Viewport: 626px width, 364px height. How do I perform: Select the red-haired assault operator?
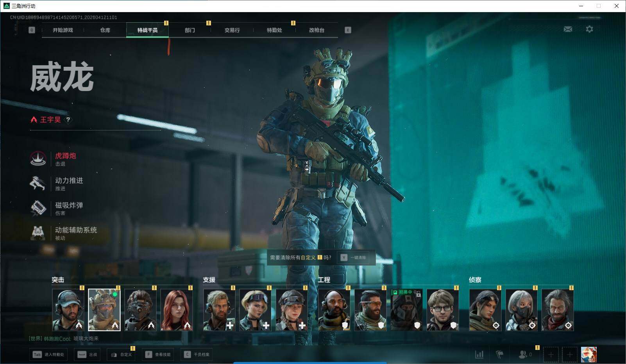click(177, 310)
